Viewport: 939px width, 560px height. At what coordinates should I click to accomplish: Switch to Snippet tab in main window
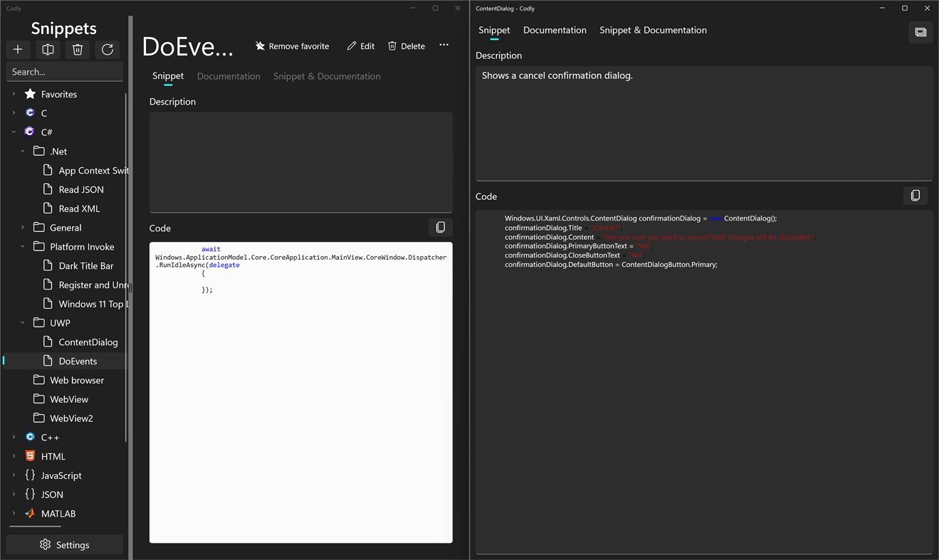(x=168, y=76)
